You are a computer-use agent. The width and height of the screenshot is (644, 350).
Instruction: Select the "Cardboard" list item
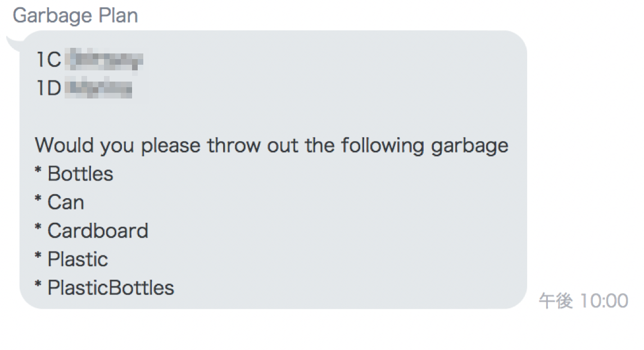[x=98, y=231]
